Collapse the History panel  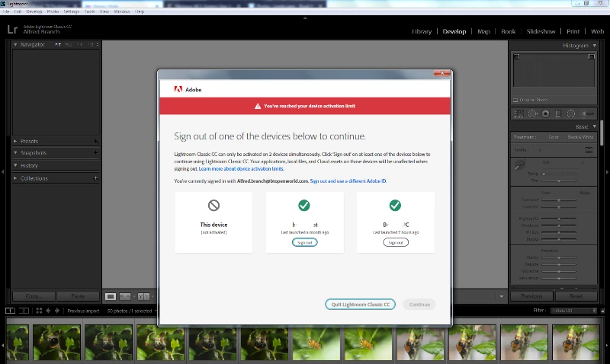point(15,165)
